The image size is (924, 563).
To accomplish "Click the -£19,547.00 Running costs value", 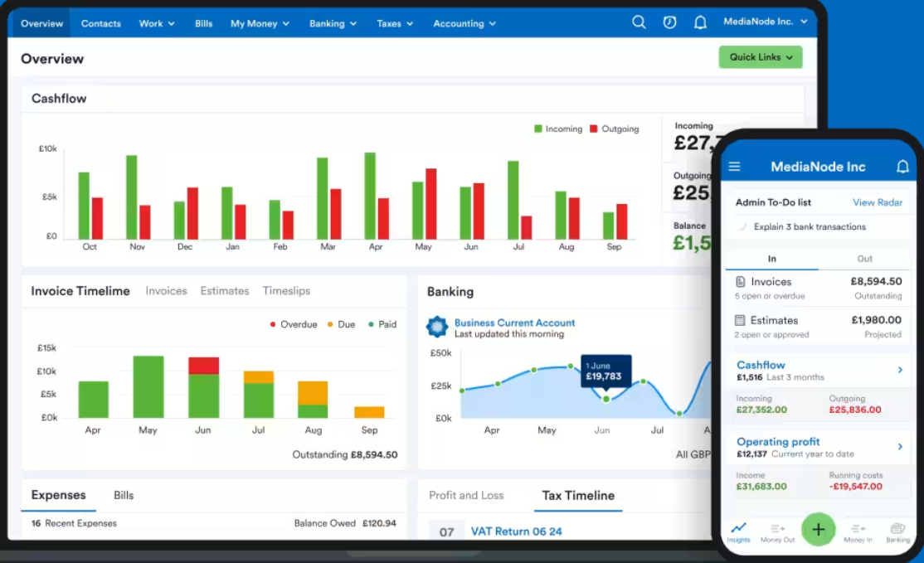I will pos(856,487).
